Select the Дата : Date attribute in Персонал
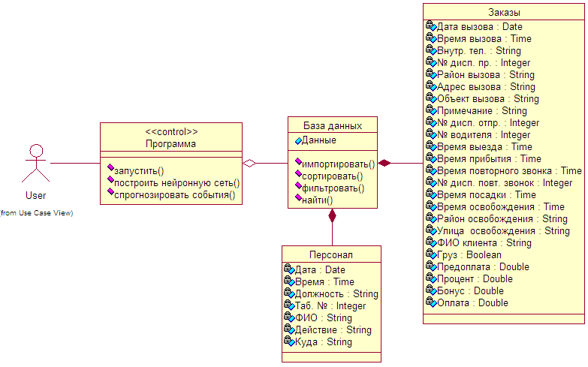 pos(320,269)
